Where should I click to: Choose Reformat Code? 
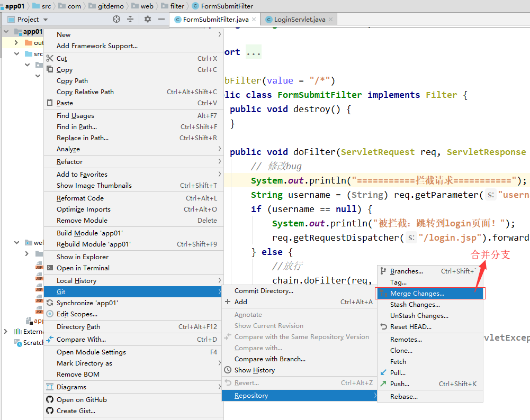134,198
